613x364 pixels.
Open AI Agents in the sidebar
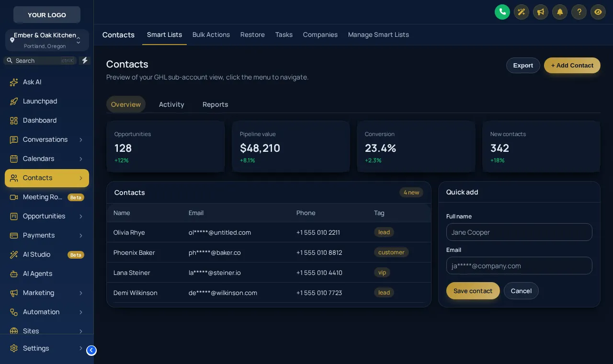[x=47, y=273]
